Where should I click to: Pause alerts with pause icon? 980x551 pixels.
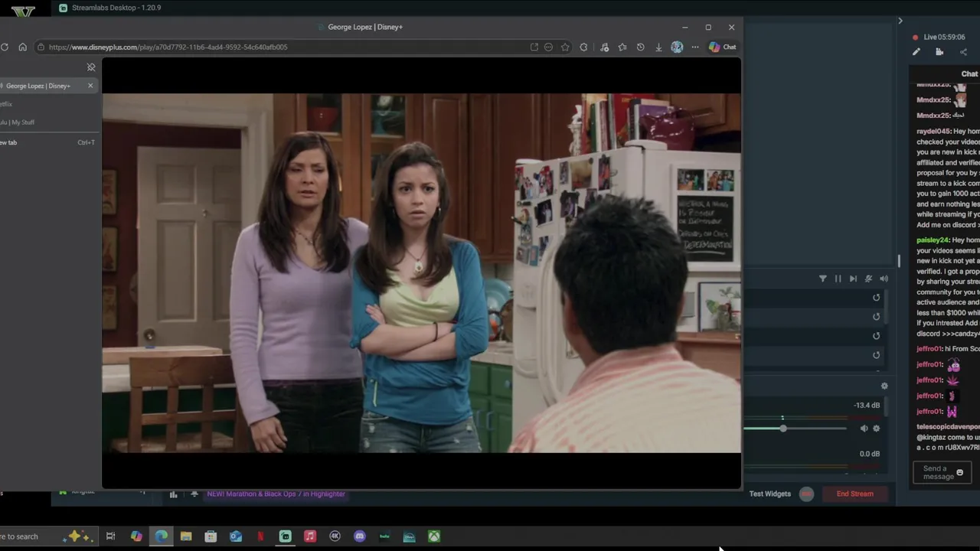838,279
